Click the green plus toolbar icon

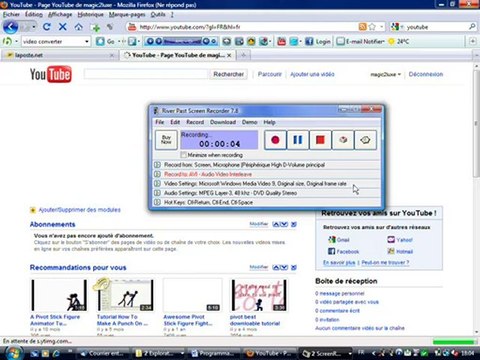tap(96, 27)
